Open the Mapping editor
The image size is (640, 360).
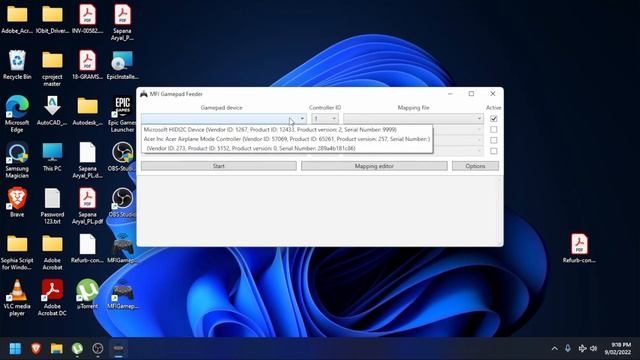tap(374, 166)
